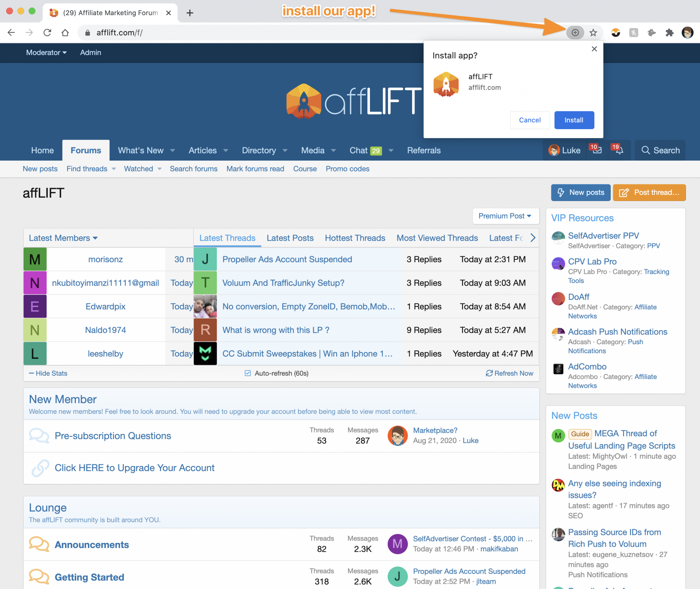700x589 pixels.
Task: Click the browser reload page icon
Action: [x=47, y=32]
